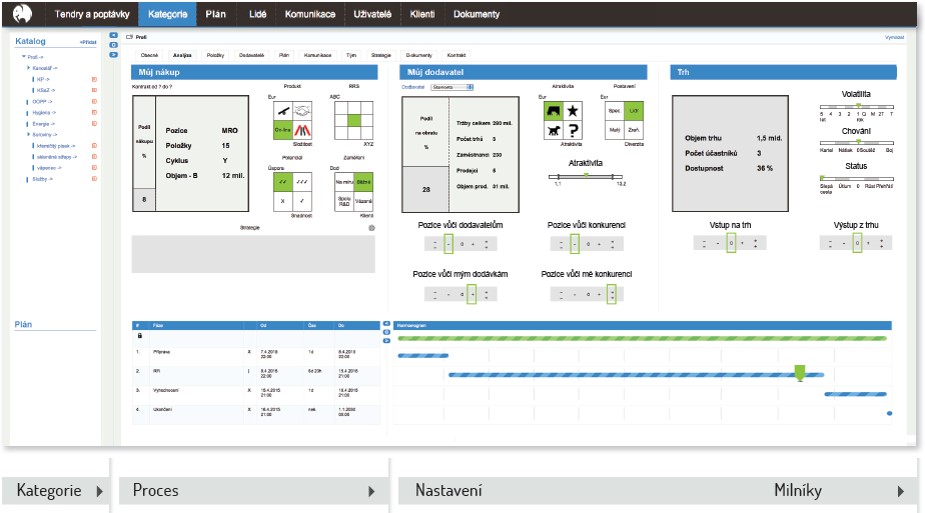This screenshot has width=925, height=513.
Task: Select the Spec. cell in Postavení matrix
Action: 615,111
